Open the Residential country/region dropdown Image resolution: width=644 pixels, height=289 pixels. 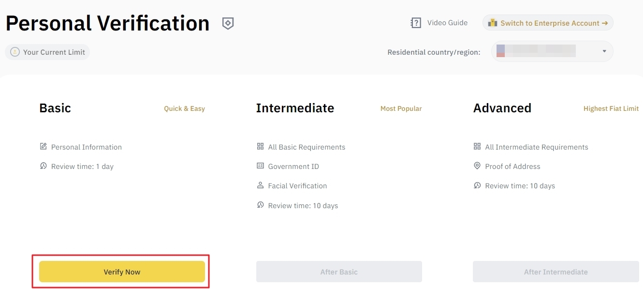click(552, 51)
